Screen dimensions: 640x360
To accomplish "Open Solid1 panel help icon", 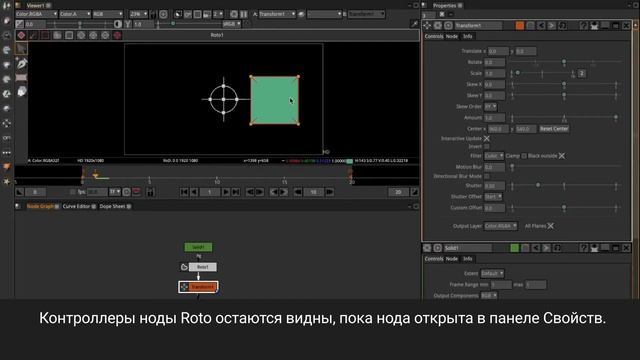I will click(584, 248).
